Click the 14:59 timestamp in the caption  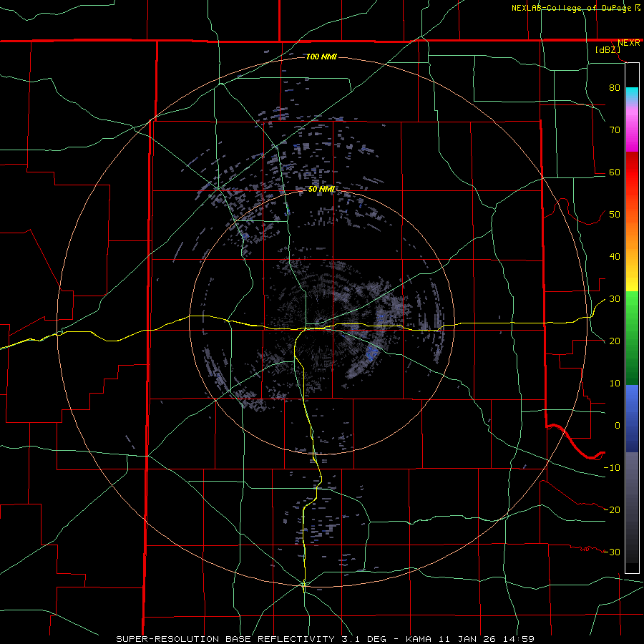tap(519, 639)
